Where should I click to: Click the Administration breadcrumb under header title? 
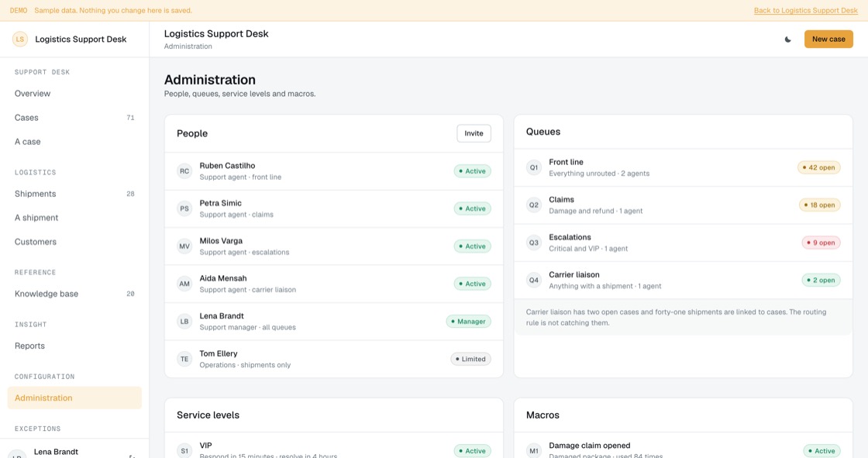pyautogui.click(x=188, y=46)
